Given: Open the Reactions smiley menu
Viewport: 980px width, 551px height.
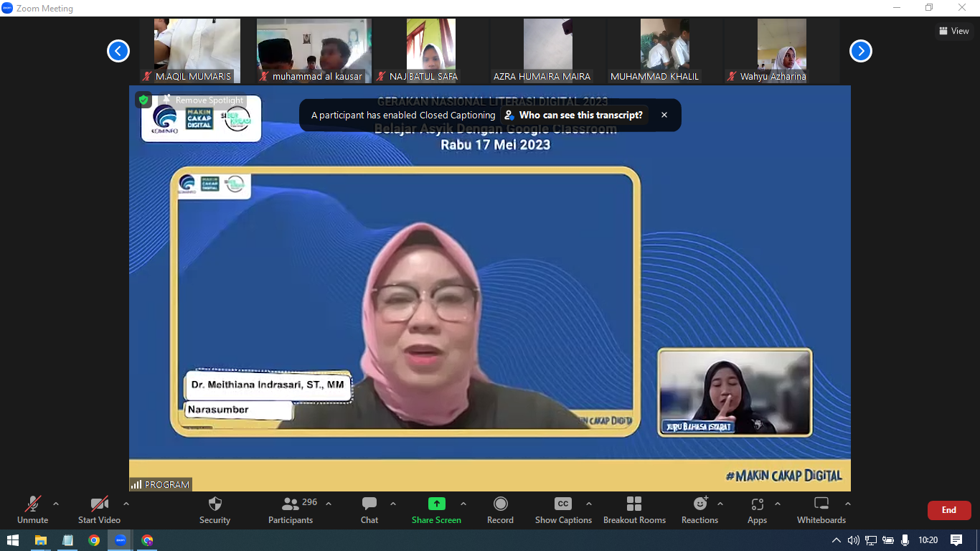Looking at the screenshot, I should (699, 509).
